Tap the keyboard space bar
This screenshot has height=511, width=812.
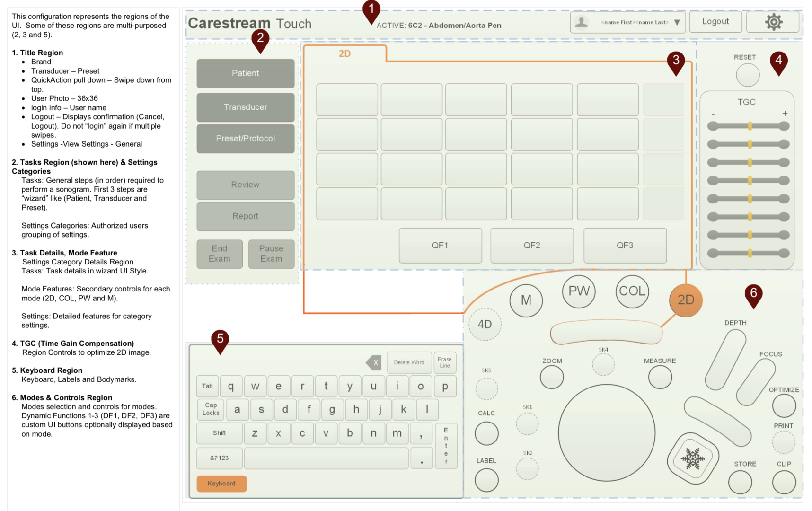pos(327,458)
